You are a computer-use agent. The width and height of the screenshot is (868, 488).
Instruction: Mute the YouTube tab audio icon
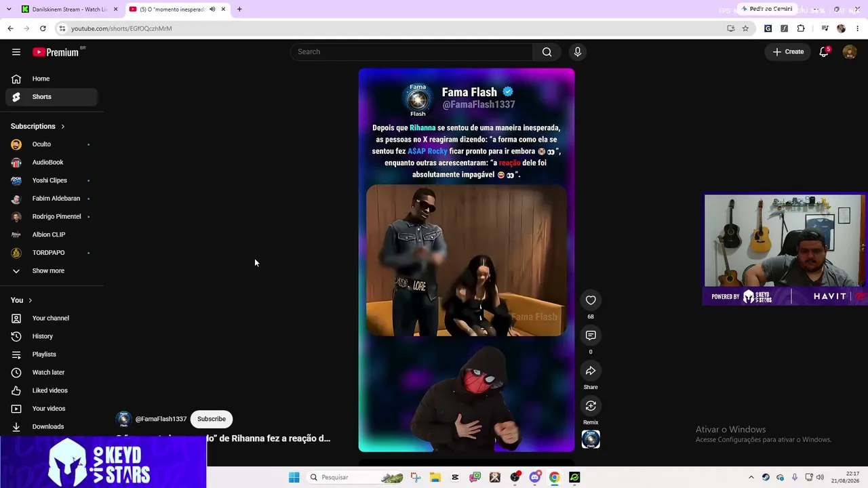(212, 9)
